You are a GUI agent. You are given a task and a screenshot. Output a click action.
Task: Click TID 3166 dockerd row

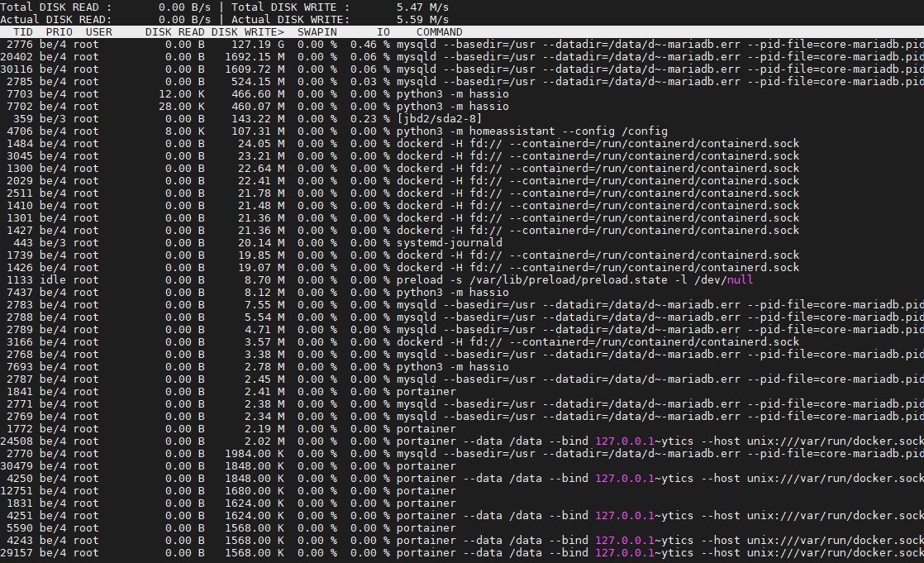(462, 341)
